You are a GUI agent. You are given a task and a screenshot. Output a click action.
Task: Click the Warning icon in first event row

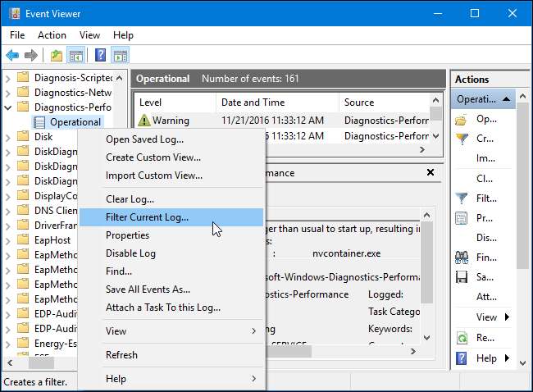144,120
